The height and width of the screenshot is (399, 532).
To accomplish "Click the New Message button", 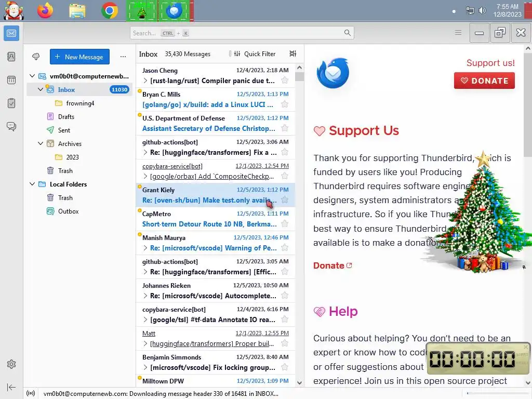I will point(79,57).
